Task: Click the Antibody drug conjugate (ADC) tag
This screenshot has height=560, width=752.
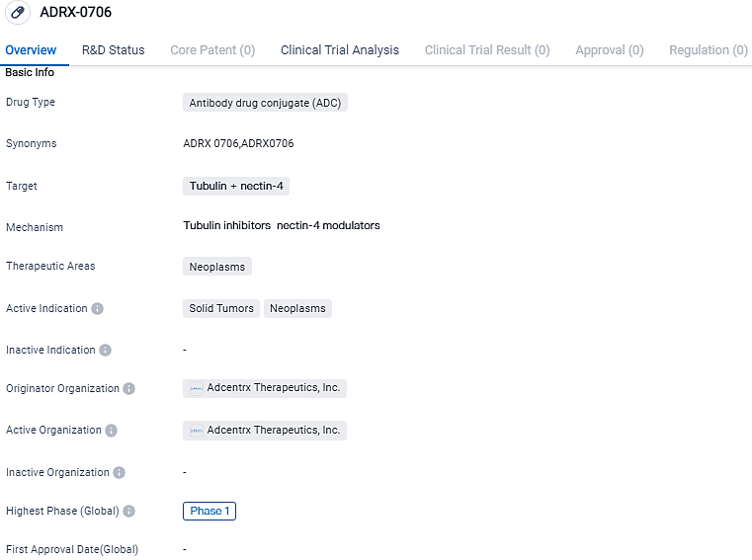Action: coord(265,103)
